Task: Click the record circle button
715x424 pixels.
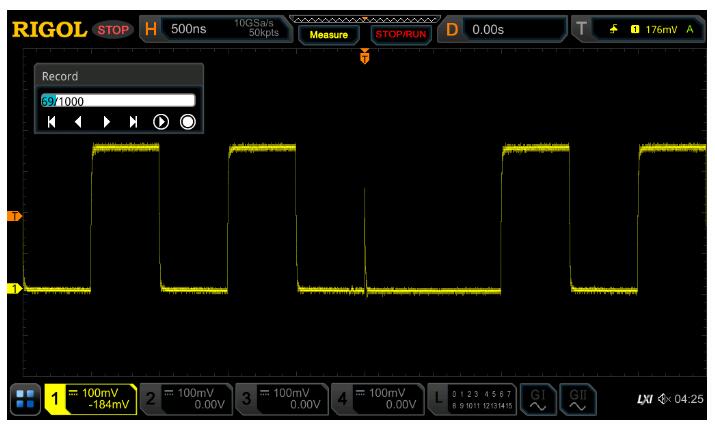Action: (187, 123)
